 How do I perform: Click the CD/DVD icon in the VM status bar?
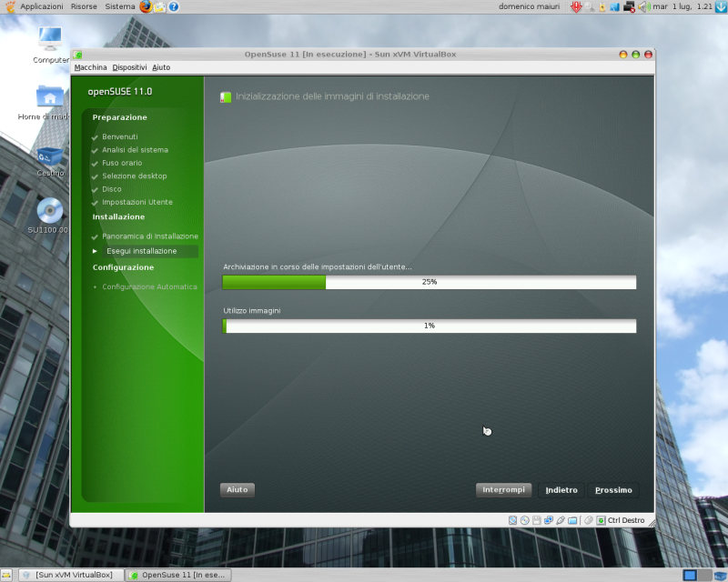click(x=524, y=520)
